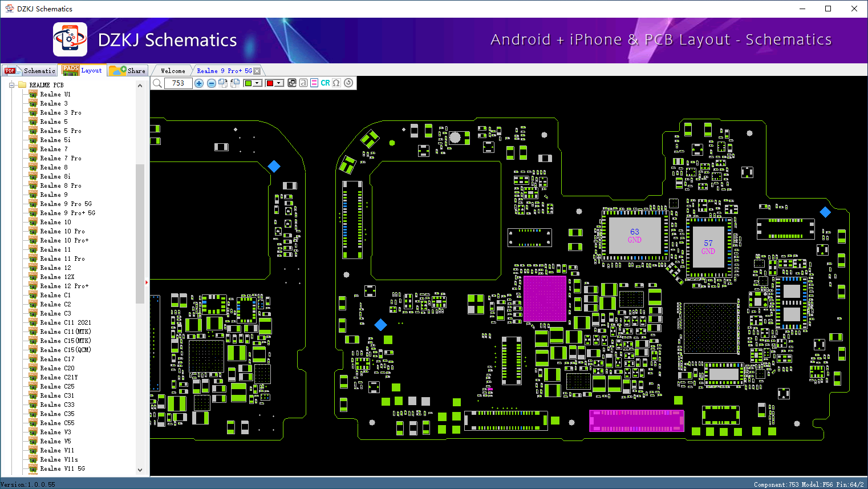The image size is (868, 489).
Task: Click the PCB icon beside Realme 9 Pro+ 5G
Action: 33,213
